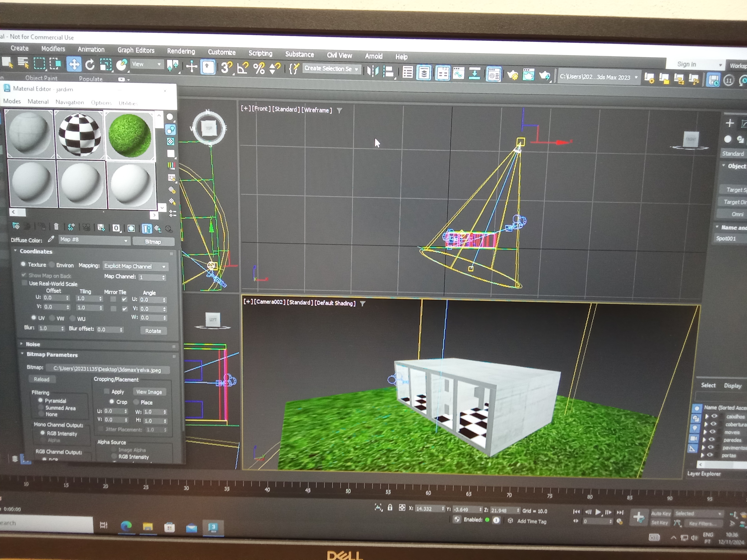Open the Modifiers menu
Viewport: 747px width, 560px height.
tap(53, 48)
